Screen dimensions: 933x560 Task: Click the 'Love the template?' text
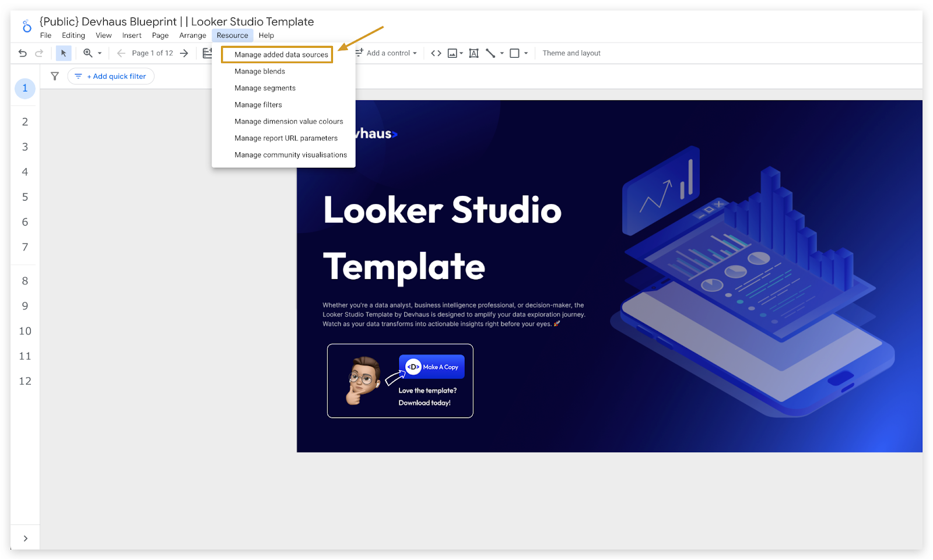click(x=427, y=391)
